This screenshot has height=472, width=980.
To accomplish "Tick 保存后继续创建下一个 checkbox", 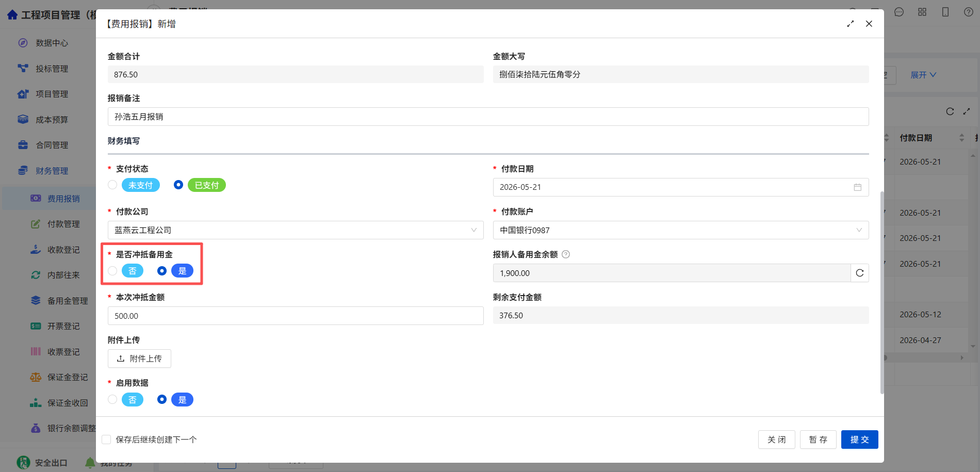I will 106,440.
